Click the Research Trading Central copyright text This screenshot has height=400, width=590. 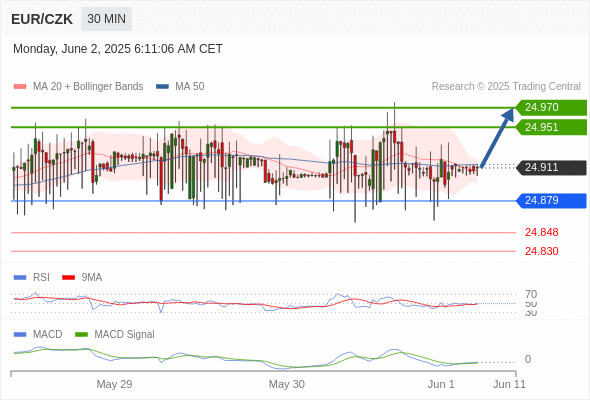tap(506, 87)
